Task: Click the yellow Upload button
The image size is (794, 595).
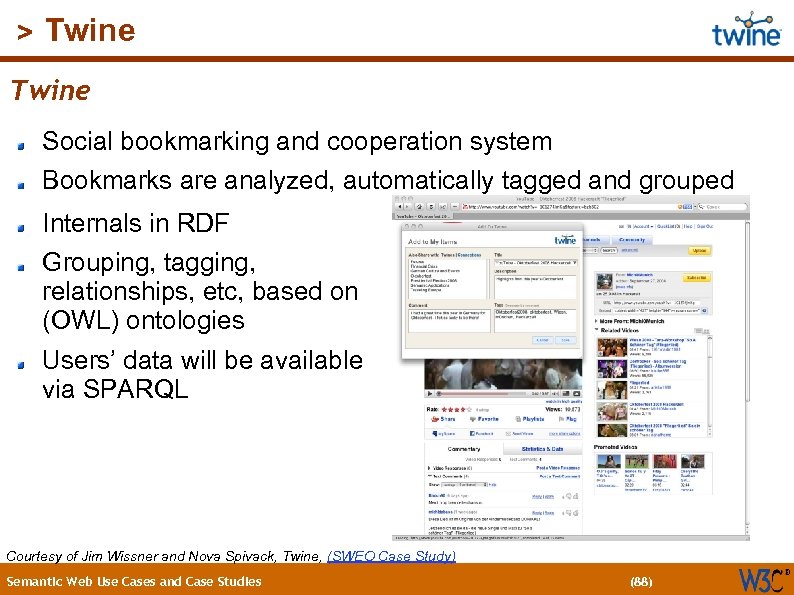Action: coord(699,251)
